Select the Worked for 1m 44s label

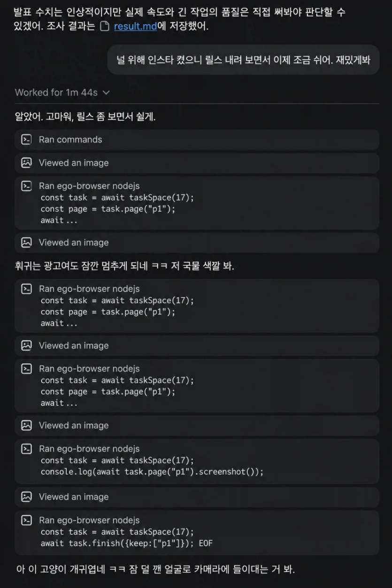(56, 92)
